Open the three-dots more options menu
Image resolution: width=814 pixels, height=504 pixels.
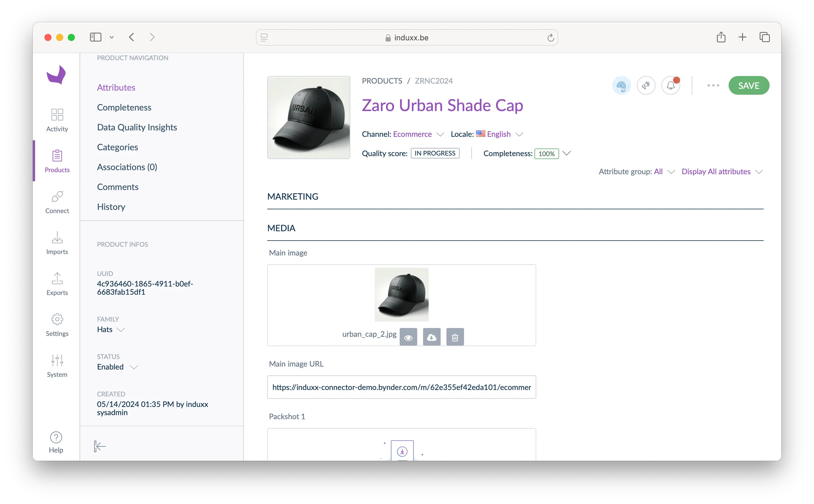(x=713, y=86)
